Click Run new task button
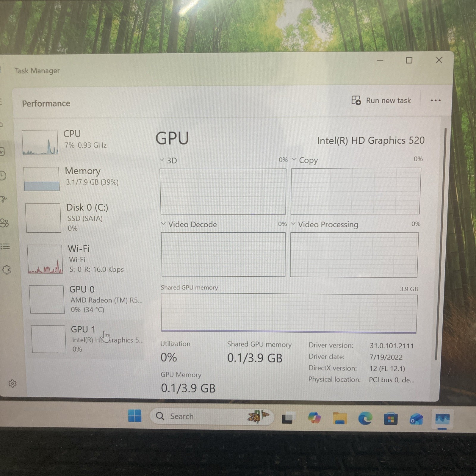Viewport: 476px width, 476px height. 381,101
